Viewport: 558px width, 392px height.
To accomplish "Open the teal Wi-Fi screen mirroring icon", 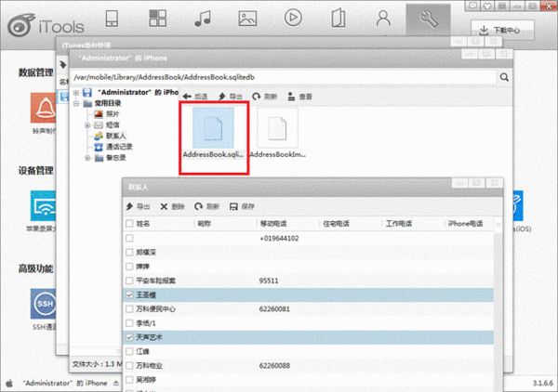I will coord(43,206).
